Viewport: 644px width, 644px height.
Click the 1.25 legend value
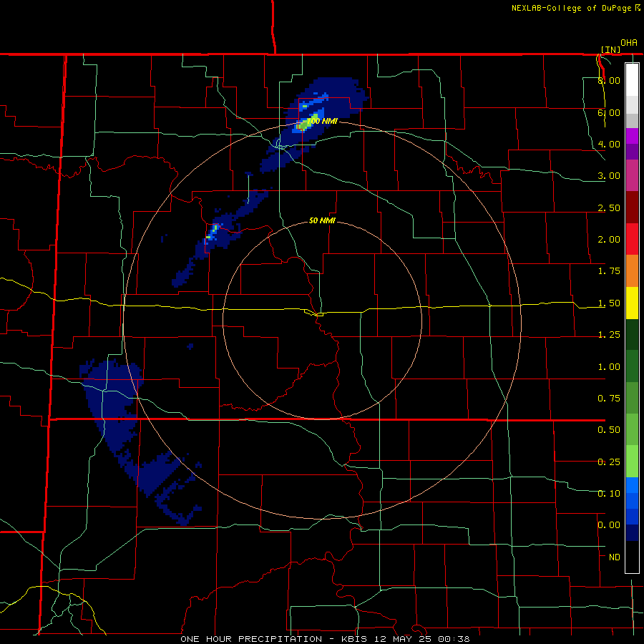pyautogui.click(x=609, y=335)
